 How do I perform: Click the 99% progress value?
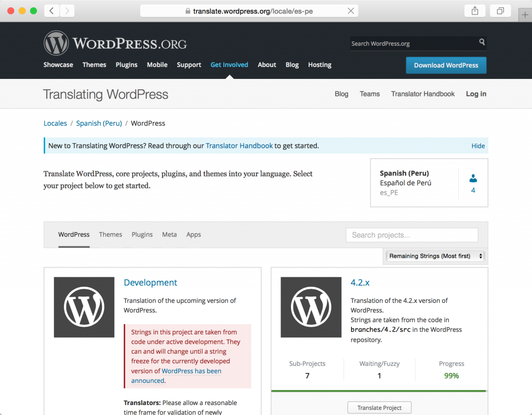tap(451, 376)
